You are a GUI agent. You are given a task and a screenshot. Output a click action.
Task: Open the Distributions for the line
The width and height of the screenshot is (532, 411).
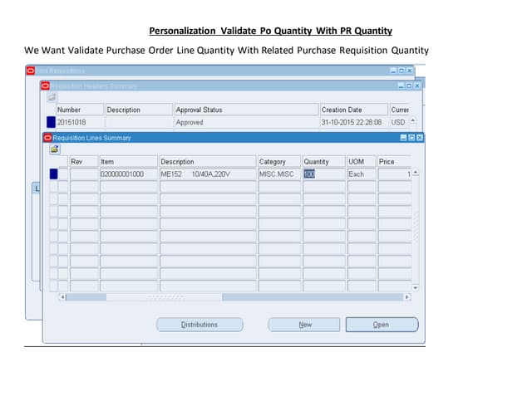(x=199, y=325)
